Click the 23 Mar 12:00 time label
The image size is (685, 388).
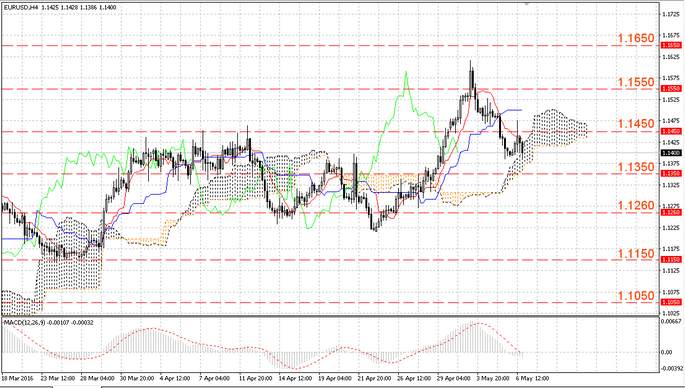click(x=58, y=378)
